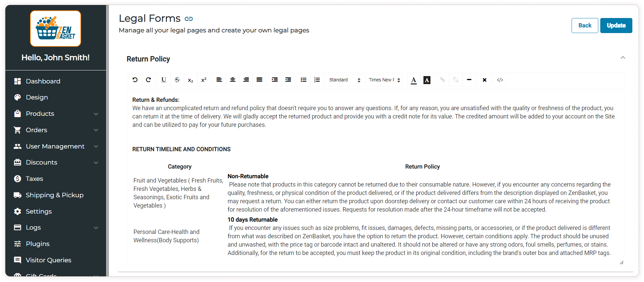
Task: Center align the text
Action: click(x=233, y=80)
